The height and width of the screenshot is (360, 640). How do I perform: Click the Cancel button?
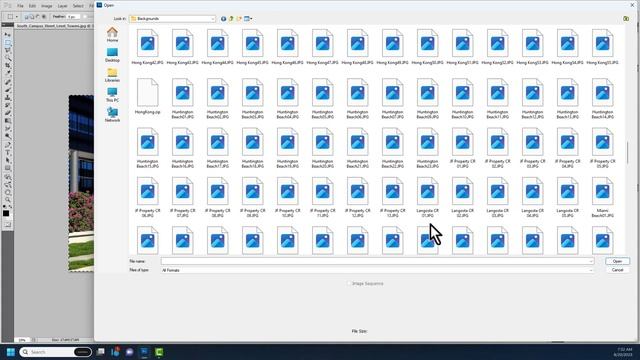pos(617,270)
